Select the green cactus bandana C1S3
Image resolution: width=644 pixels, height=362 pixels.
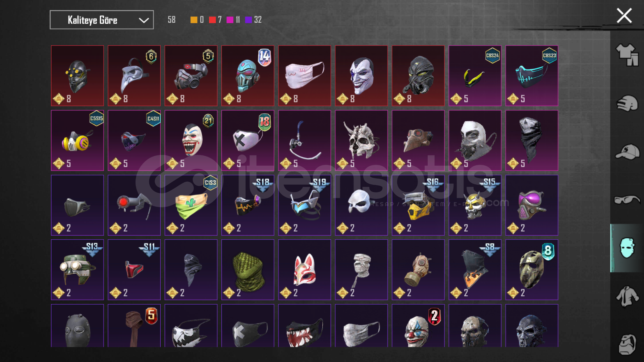tap(191, 205)
